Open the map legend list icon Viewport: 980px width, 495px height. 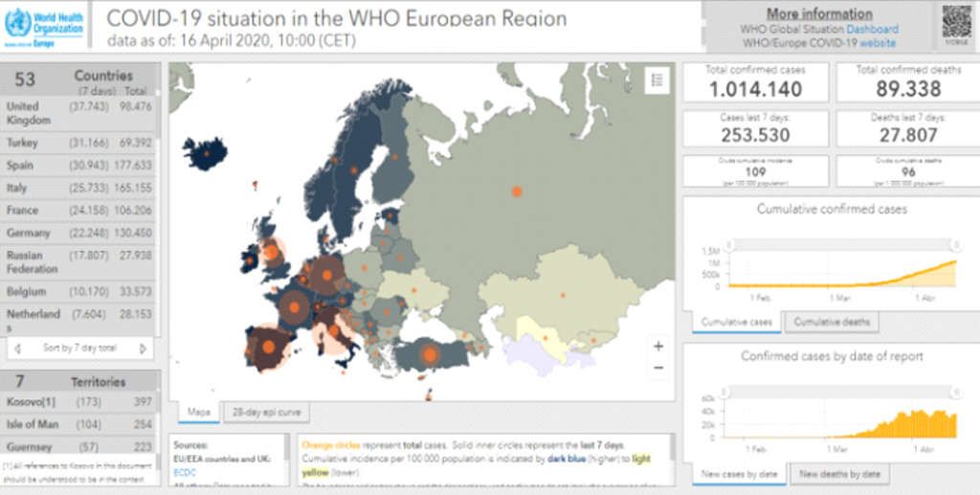pyautogui.click(x=657, y=81)
